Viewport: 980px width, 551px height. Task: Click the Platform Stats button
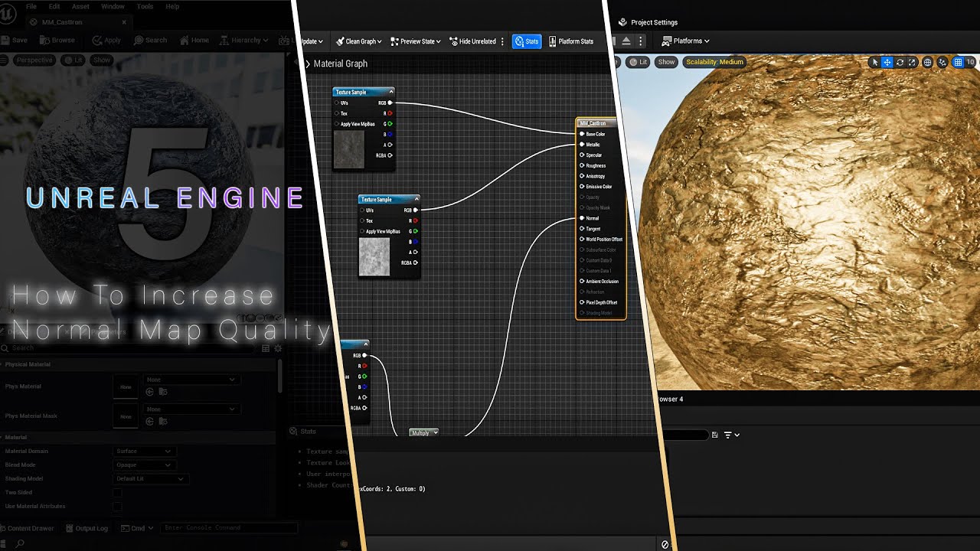pyautogui.click(x=571, y=41)
